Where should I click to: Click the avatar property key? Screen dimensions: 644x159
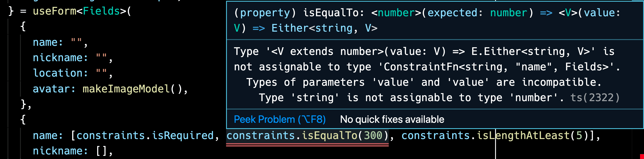click(x=51, y=89)
